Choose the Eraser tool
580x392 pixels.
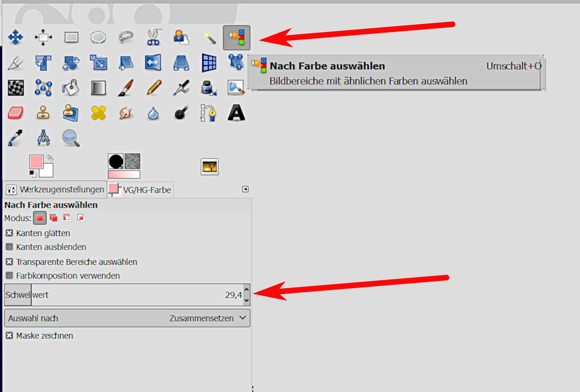point(15,113)
